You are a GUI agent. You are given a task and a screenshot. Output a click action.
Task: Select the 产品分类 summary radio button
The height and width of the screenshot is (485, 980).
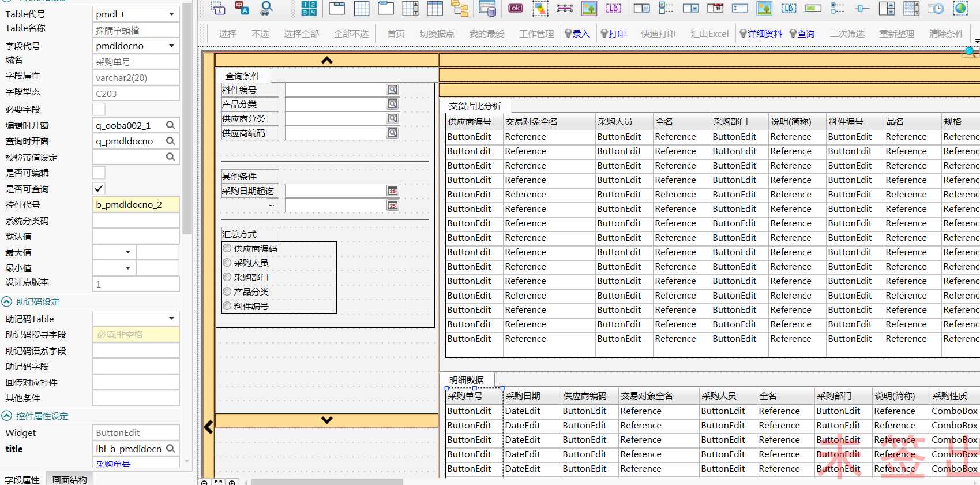227,292
